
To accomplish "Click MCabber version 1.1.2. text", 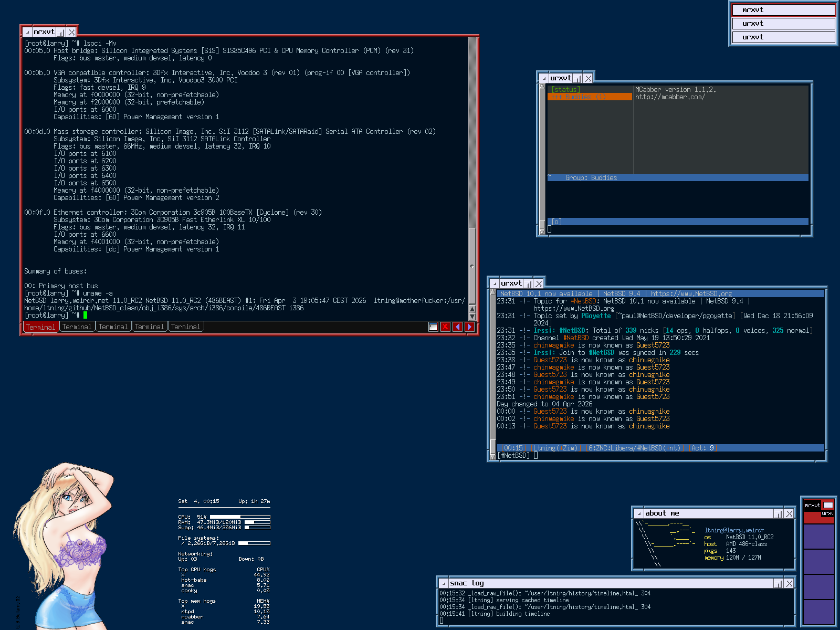I will 676,90.
